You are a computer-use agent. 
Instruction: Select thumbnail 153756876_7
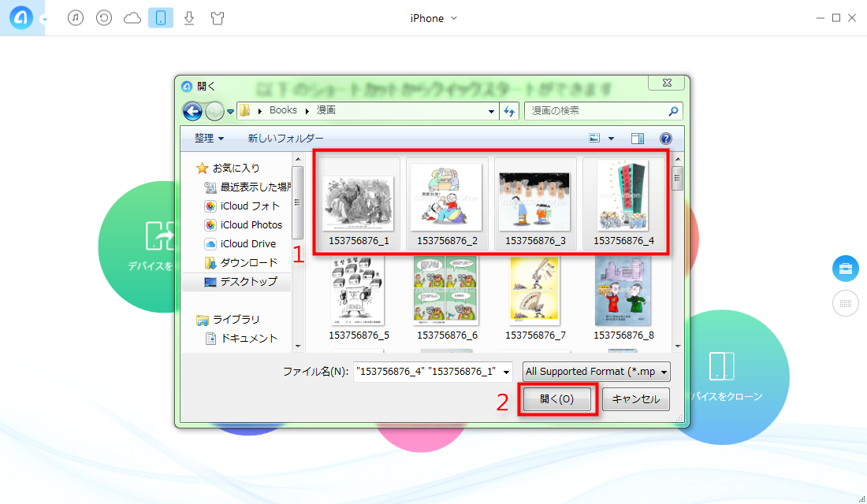pyautogui.click(x=535, y=298)
